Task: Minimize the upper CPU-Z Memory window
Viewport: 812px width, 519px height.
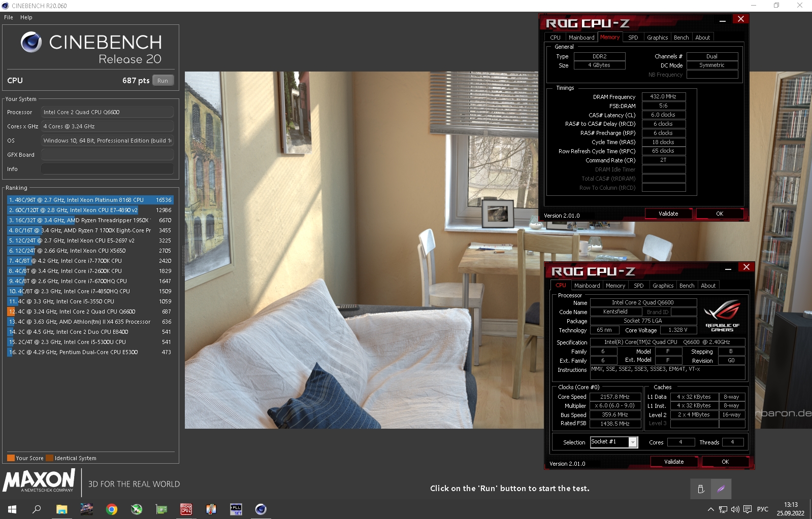Action: [x=722, y=21]
